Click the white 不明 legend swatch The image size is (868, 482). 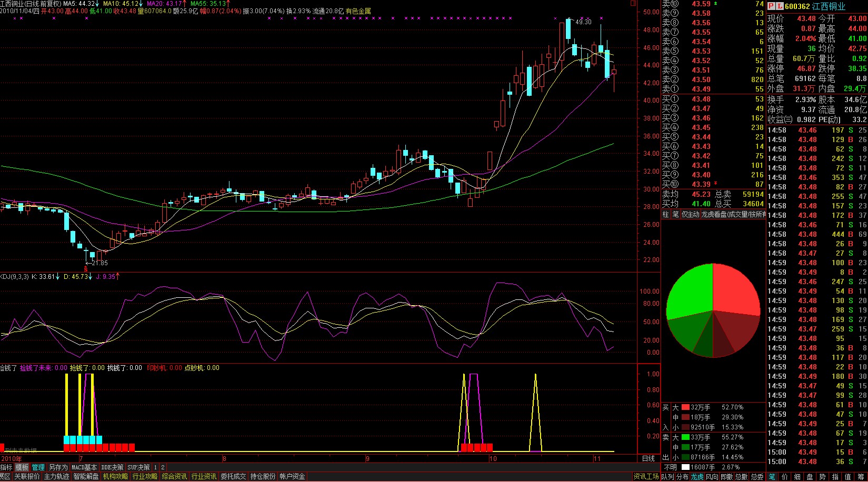pos(685,467)
